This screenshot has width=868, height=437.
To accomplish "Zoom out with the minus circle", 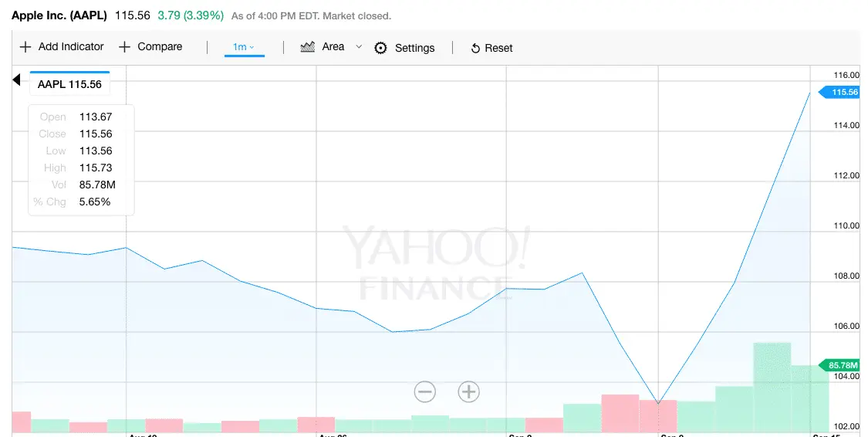I will point(425,391).
